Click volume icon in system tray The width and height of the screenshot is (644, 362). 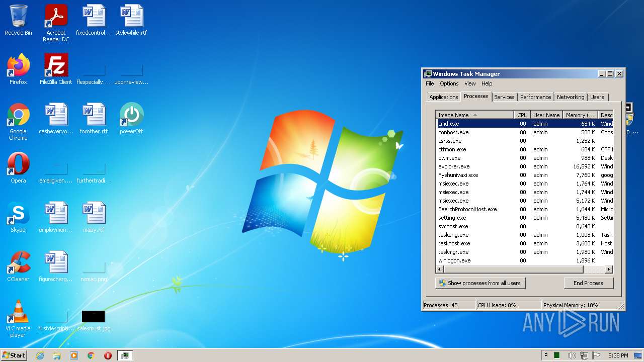[572, 355]
